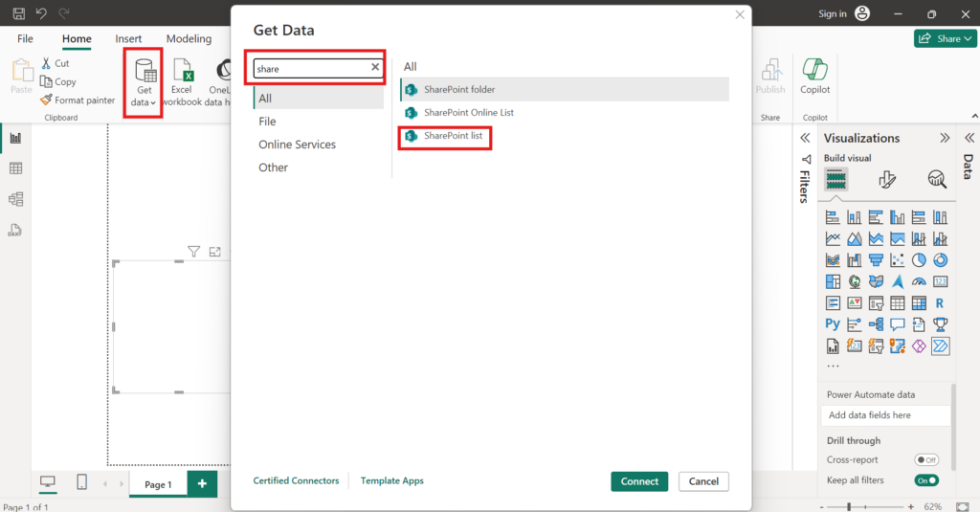This screenshot has height=512, width=980.
Task: Select the Donut chart visualization
Action: pos(940,260)
